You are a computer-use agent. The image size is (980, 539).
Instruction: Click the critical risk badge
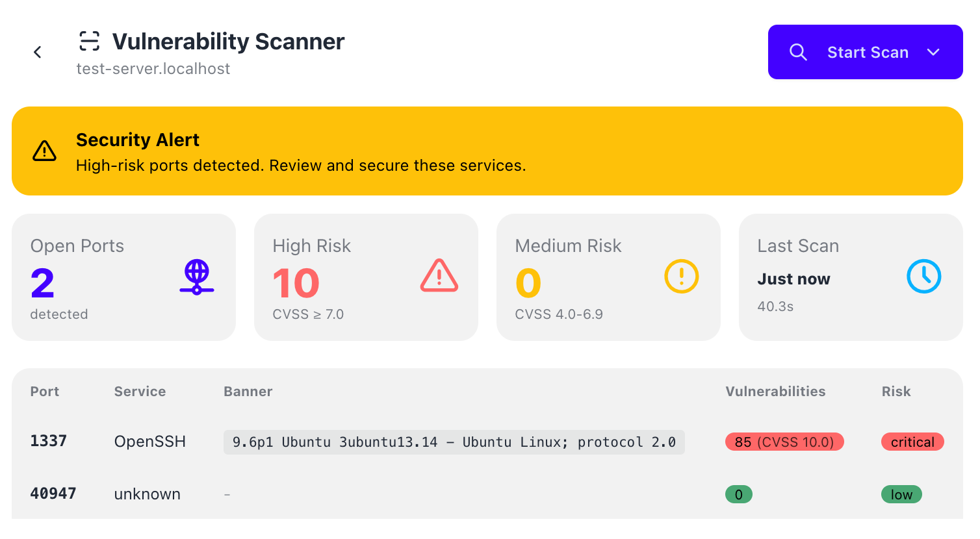coord(912,442)
